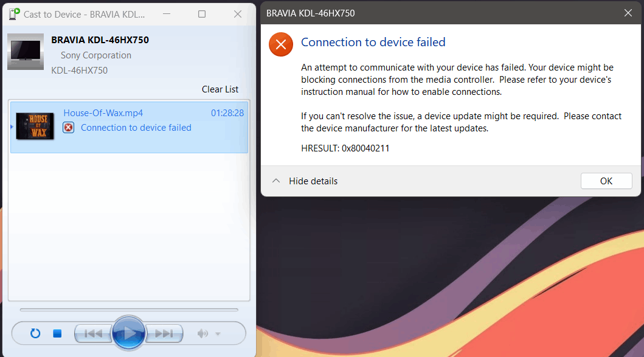Image resolution: width=644 pixels, height=357 pixels.
Task: Open the volume dropdown arrow
Action: pyautogui.click(x=218, y=334)
